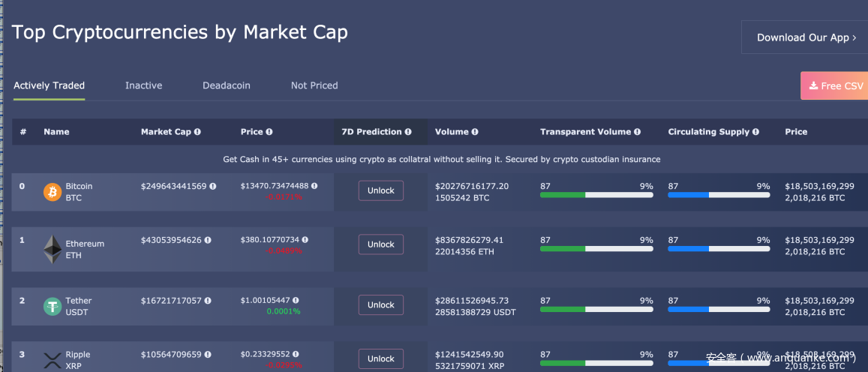Click the Ripple XRP logo icon
The height and width of the screenshot is (372, 868).
(53, 360)
